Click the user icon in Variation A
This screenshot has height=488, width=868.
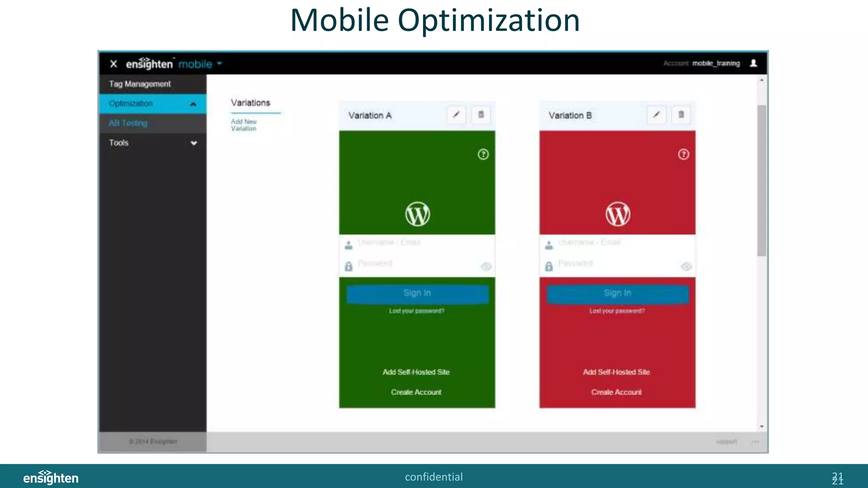coord(348,245)
